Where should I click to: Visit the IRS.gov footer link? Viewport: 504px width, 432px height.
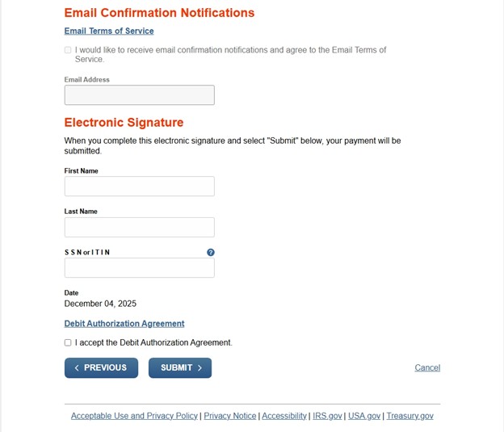pyautogui.click(x=327, y=416)
